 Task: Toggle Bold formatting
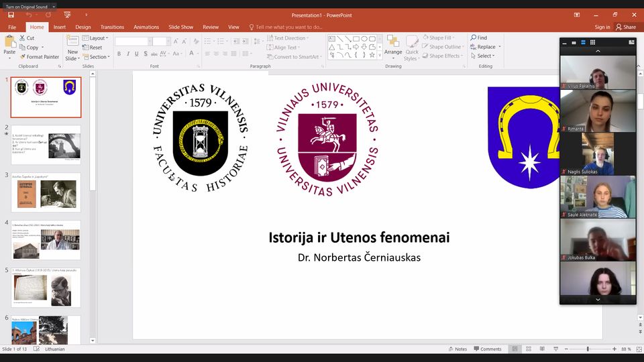pyautogui.click(x=119, y=54)
